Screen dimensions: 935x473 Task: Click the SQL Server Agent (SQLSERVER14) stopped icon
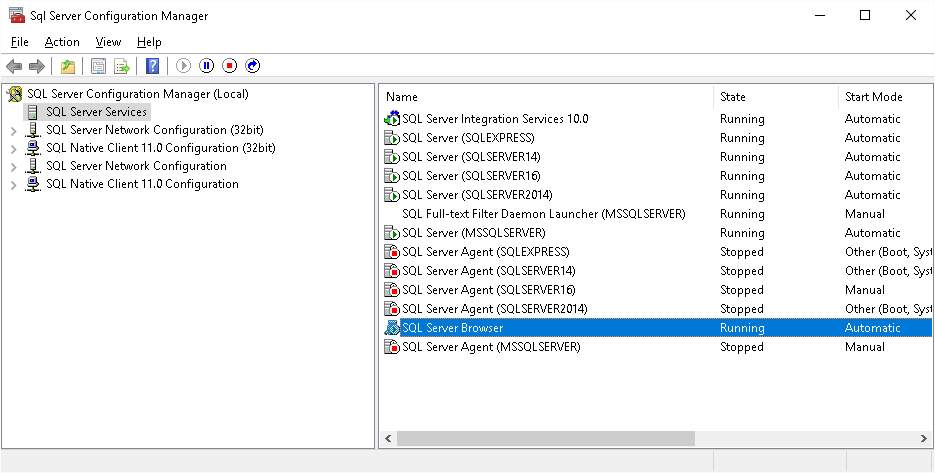click(x=392, y=271)
